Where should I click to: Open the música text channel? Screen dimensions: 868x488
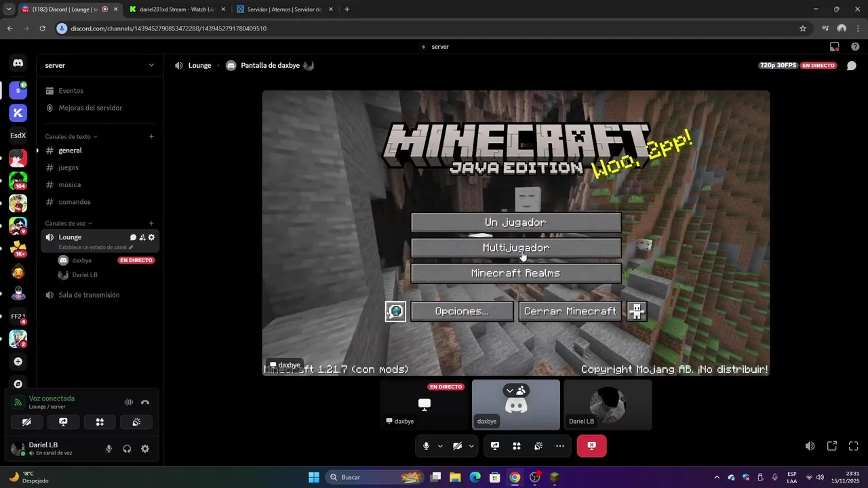(99, 184)
